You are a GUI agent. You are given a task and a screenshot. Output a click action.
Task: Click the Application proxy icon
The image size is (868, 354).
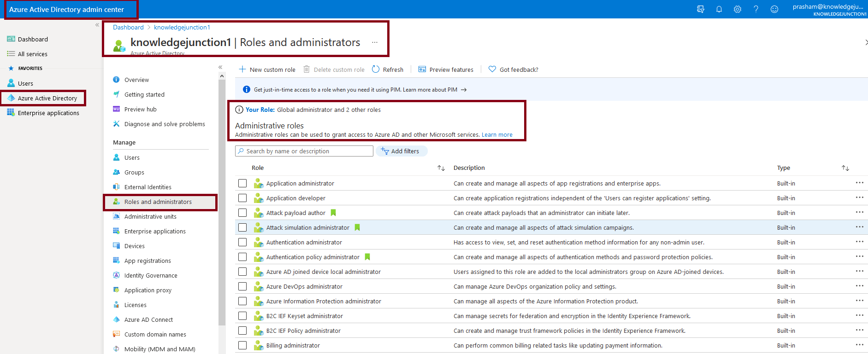click(117, 290)
